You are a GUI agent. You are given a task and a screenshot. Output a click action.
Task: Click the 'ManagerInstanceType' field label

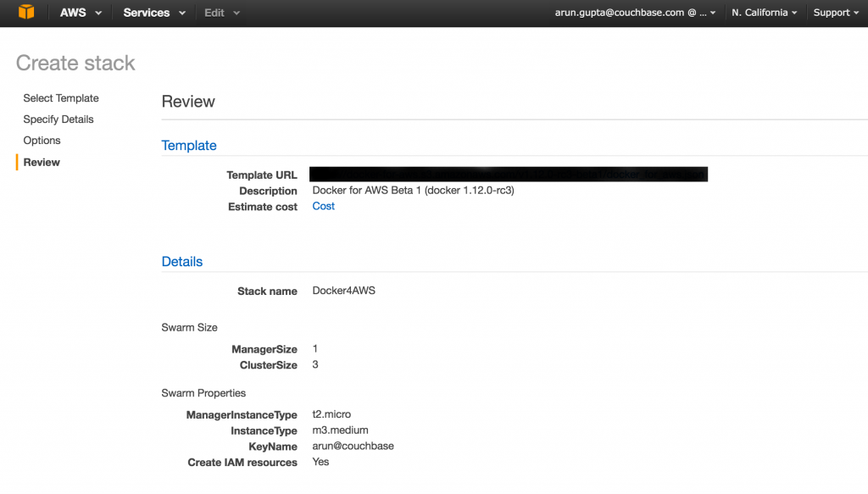(x=242, y=415)
